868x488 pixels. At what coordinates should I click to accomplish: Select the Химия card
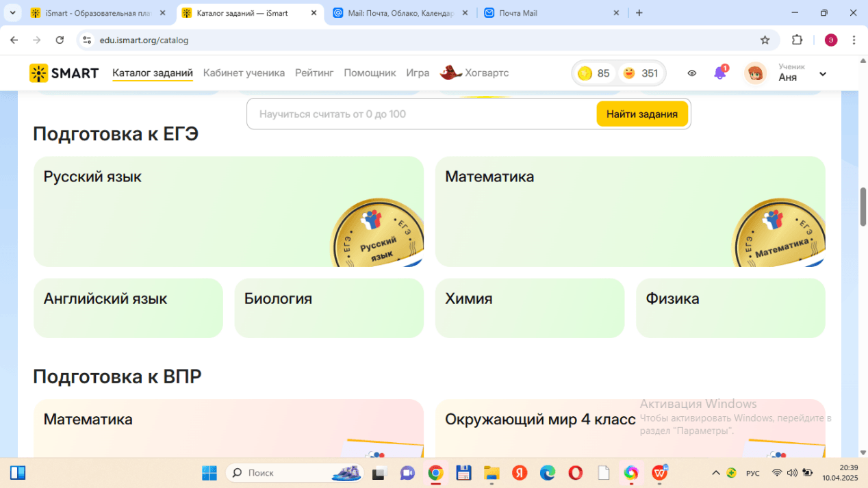[530, 308]
